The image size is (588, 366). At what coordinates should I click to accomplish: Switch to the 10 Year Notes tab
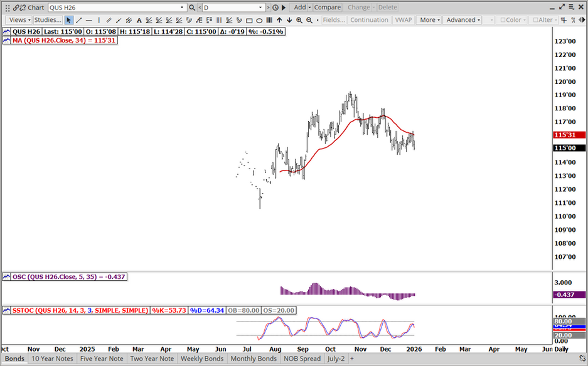pos(52,358)
